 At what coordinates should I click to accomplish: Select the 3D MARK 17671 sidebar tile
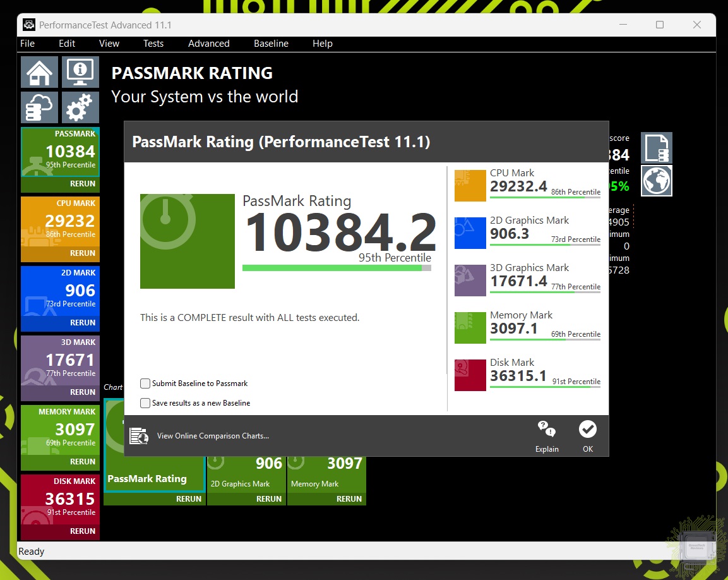point(61,361)
